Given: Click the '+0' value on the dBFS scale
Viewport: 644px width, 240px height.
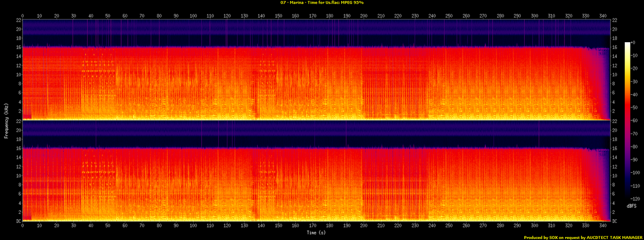Looking at the screenshot, I should 634,43.
